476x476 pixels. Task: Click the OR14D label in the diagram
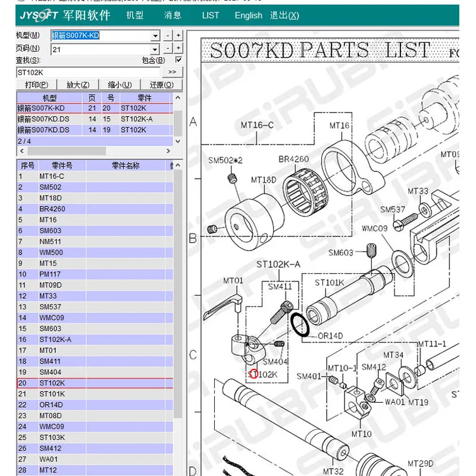pyautogui.click(x=330, y=336)
